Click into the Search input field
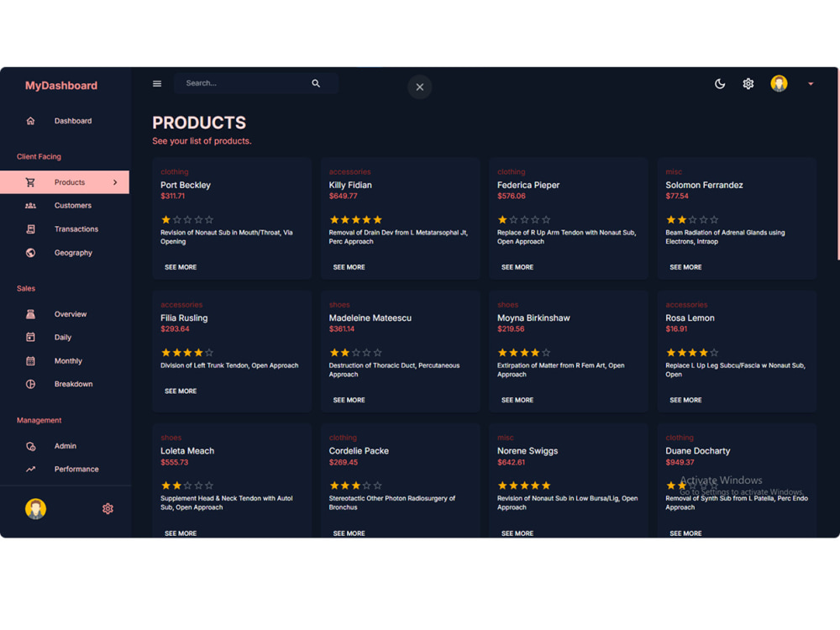 tap(256, 83)
